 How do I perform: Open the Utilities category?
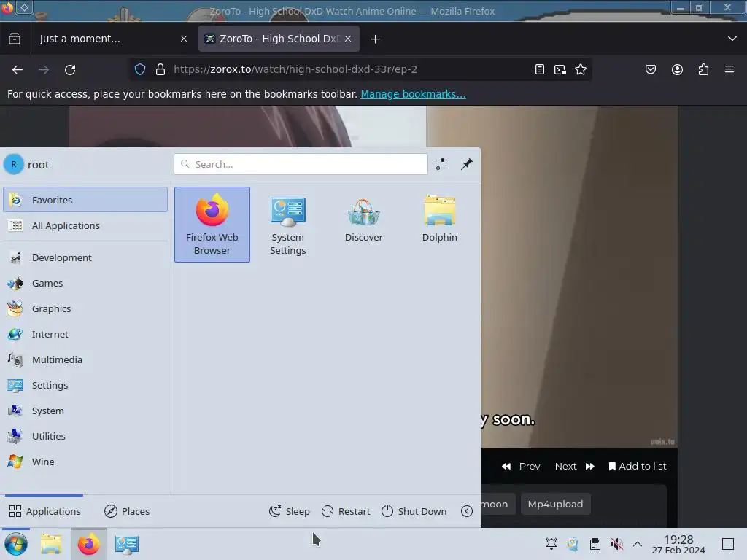(x=85, y=436)
